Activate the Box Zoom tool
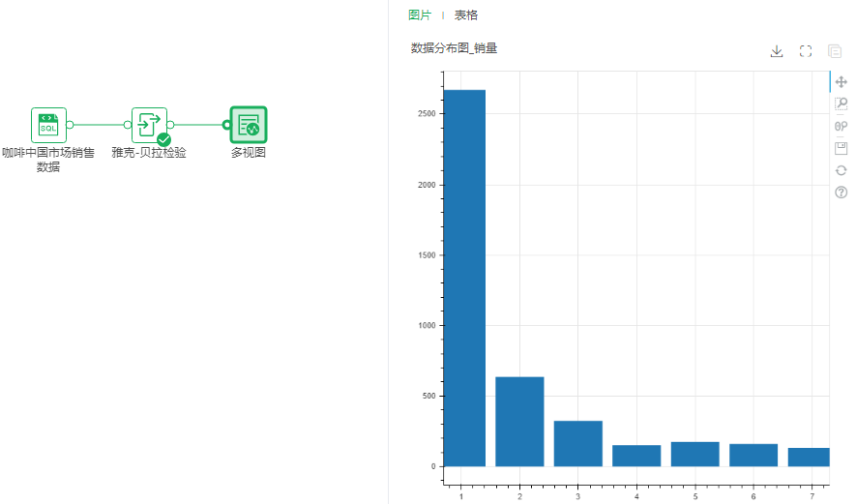This screenshot has height=504, width=856. pyautogui.click(x=841, y=104)
